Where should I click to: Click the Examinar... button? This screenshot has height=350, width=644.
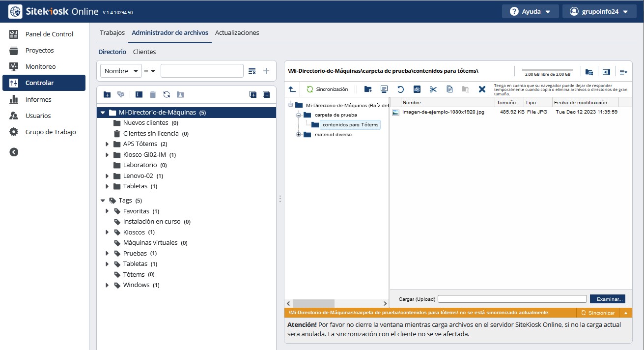pos(607,299)
